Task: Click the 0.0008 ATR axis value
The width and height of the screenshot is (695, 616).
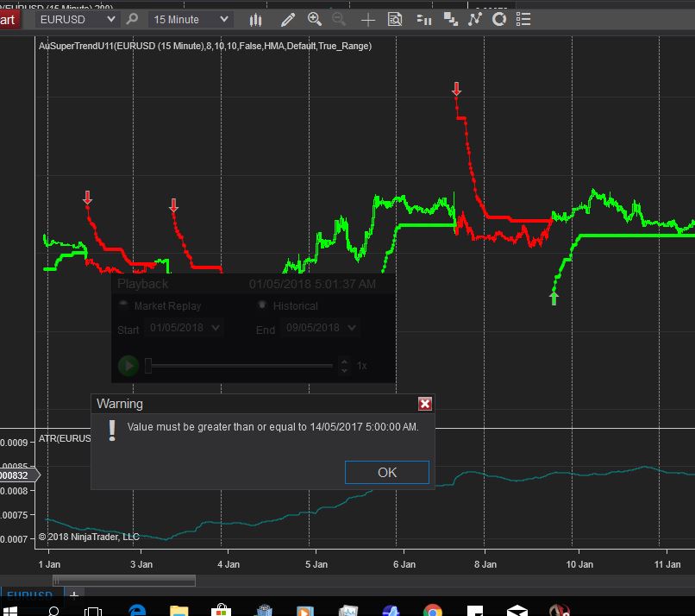Action: pyautogui.click(x=14, y=491)
